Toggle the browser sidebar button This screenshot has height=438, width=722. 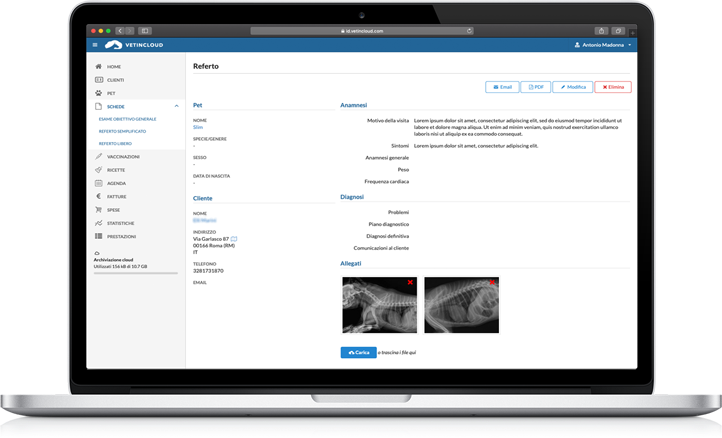coord(145,31)
